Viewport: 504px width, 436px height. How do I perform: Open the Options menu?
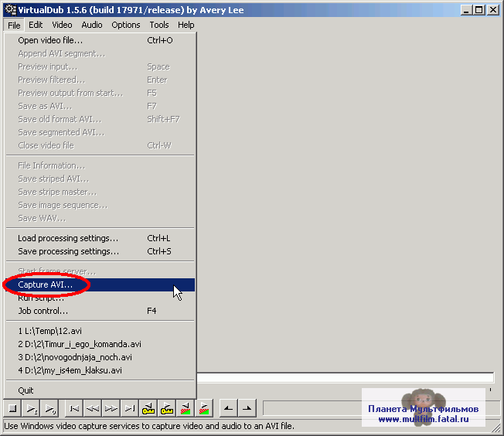click(x=126, y=25)
